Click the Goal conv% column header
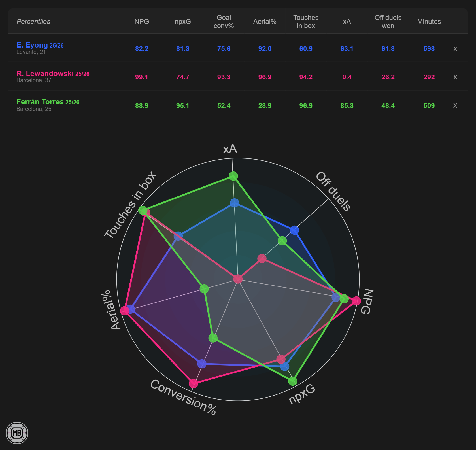Viewport: 476px width, 450px height. (x=224, y=22)
